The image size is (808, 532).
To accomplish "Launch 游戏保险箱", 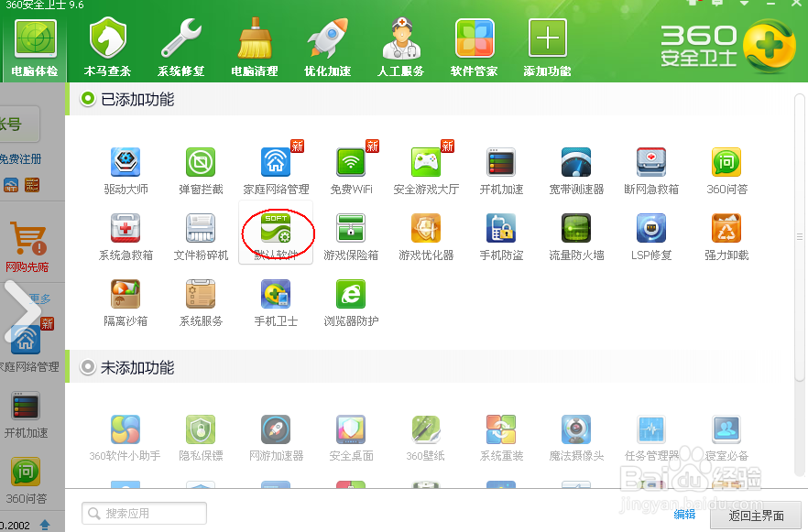I will 351,237.
